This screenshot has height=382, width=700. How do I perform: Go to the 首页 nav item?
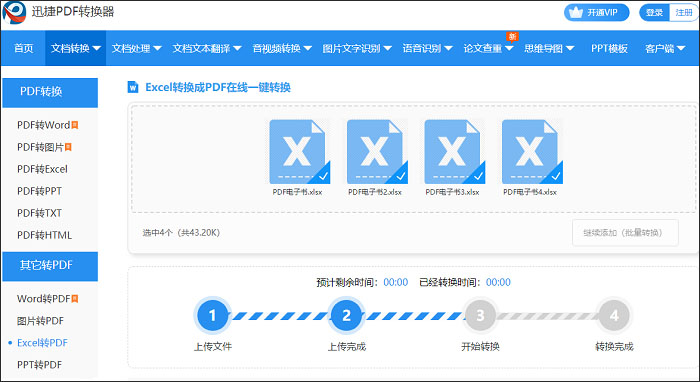tap(24, 48)
